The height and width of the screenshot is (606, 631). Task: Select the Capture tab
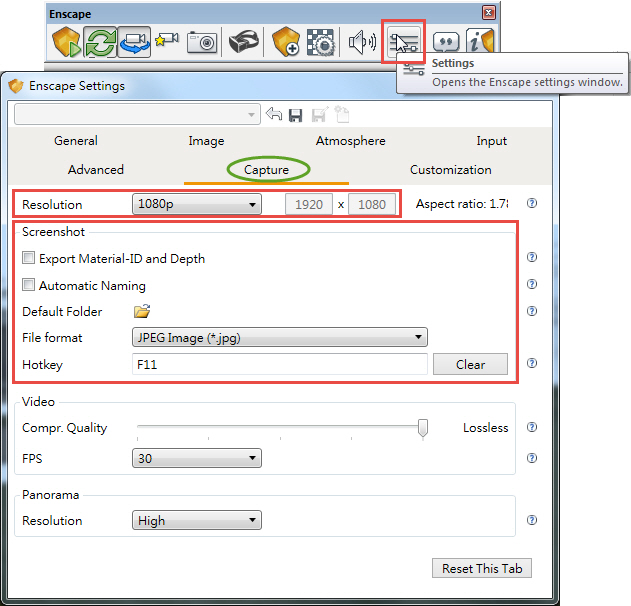[266, 170]
